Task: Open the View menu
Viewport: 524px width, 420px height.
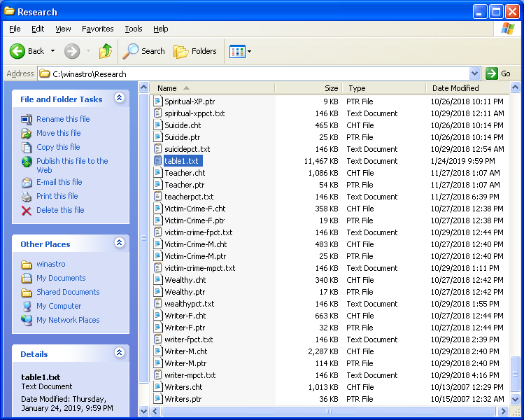Action: click(63, 29)
